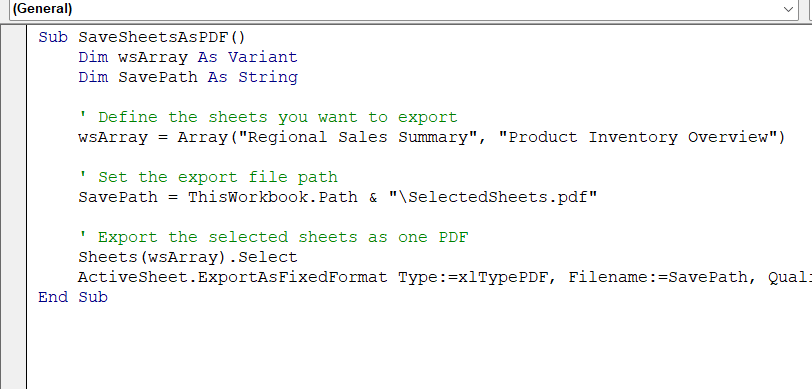Click the Filename:=SavePath argument
812x389 pixels.
tap(658, 277)
